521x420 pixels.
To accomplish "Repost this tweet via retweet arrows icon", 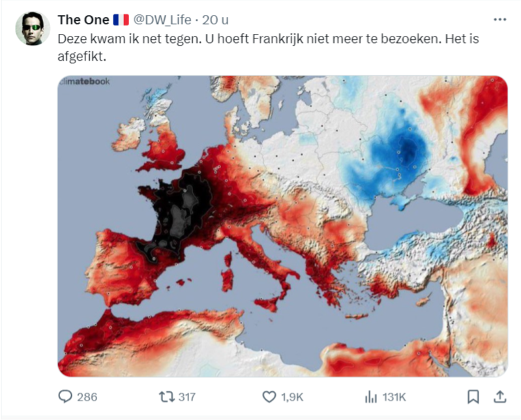I will [x=166, y=397].
